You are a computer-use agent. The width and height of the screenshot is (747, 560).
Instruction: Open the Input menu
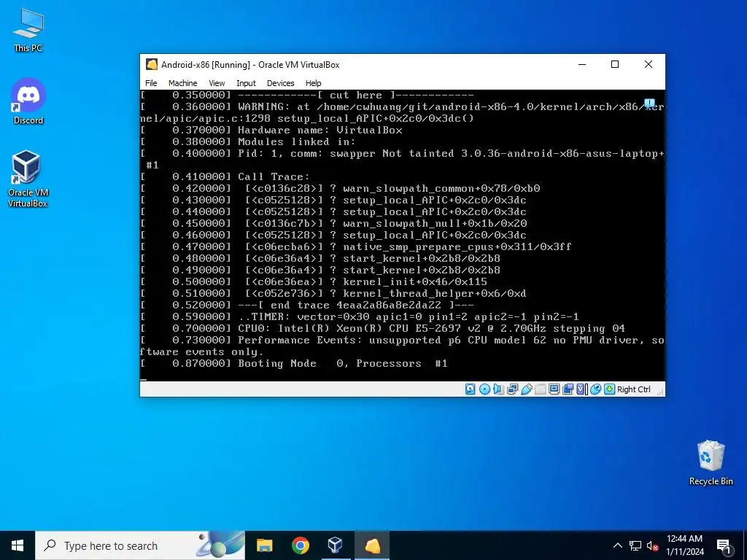coord(246,83)
